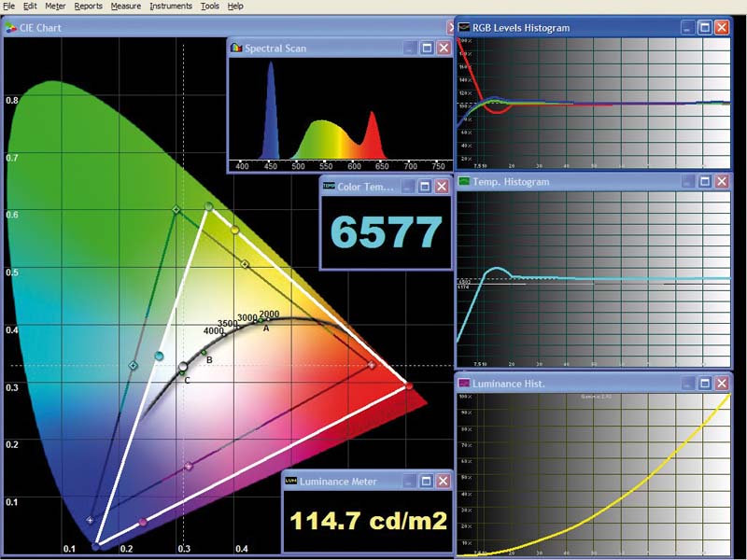Click the Luminance Meter window LUM icon

290,481
